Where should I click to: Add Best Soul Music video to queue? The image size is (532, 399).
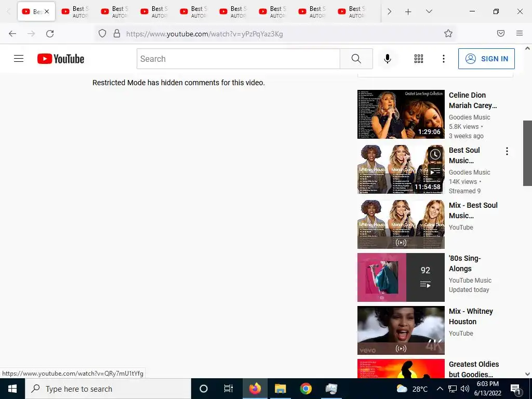(x=435, y=171)
